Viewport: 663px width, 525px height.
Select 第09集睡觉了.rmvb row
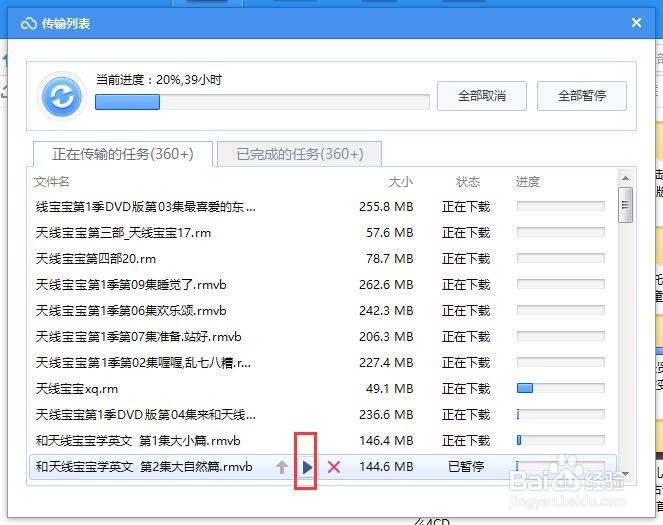[x=323, y=284]
